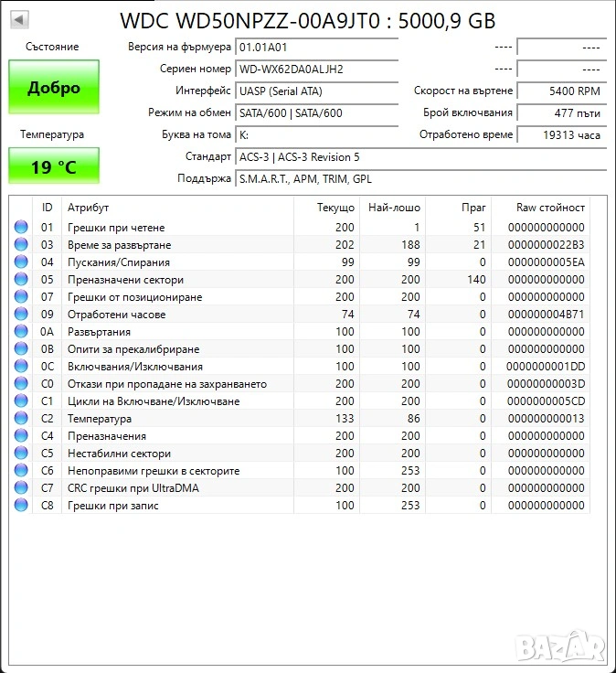Screen dimensions: 616x673
Task: Click status orb for Време за развъртане
Action: click(x=21, y=245)
